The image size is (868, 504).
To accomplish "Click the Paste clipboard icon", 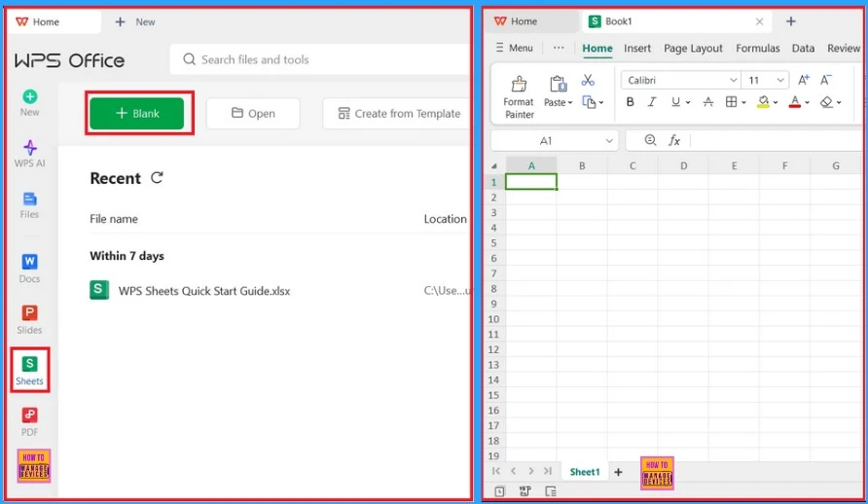I will pos(558,84).
